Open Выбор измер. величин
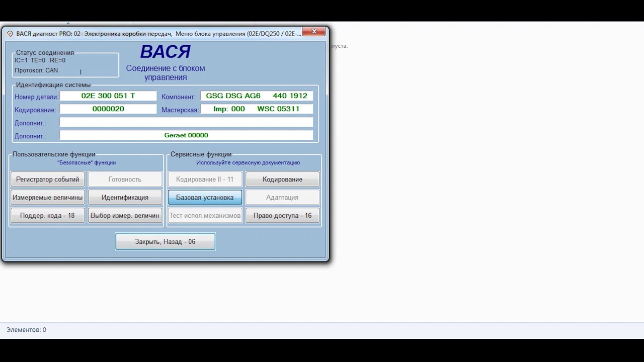This screenshot has width=644, height=362. pyautogui.click(x=125, y=216)
